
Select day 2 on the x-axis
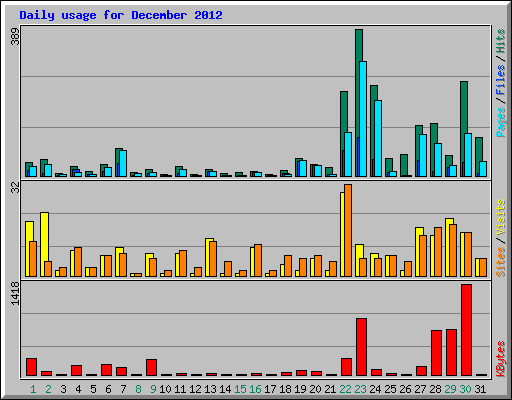[48, 389]
